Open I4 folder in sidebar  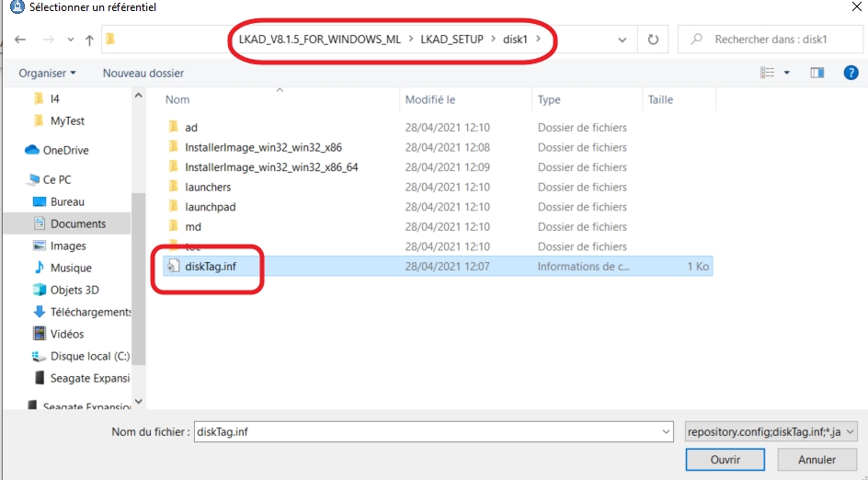(54, 98)
